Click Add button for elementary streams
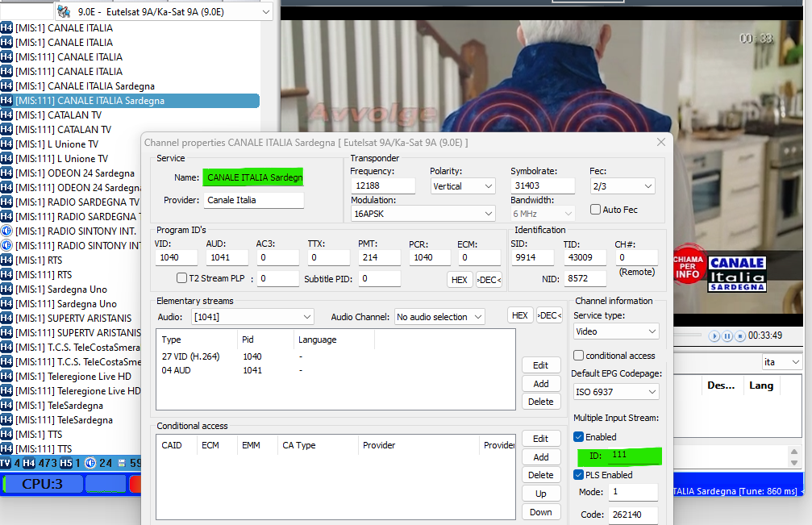812x525 pixels. point(540,384)
